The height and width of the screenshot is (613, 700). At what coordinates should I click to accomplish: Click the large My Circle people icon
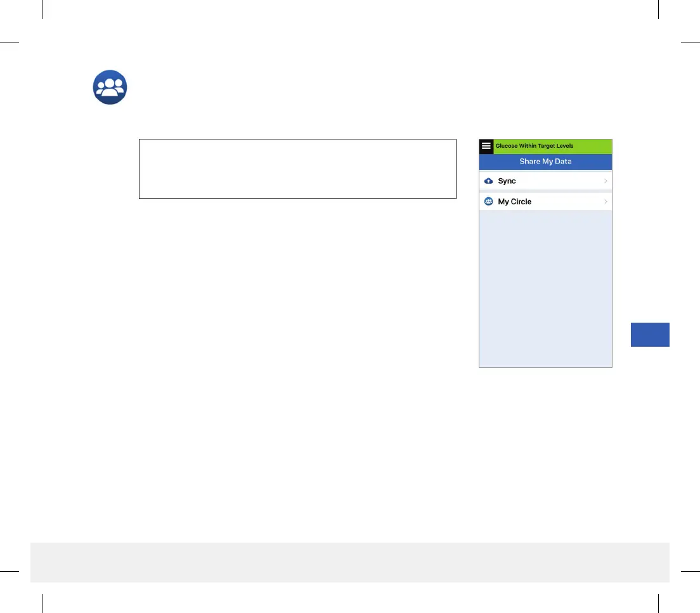coord(110,87)
